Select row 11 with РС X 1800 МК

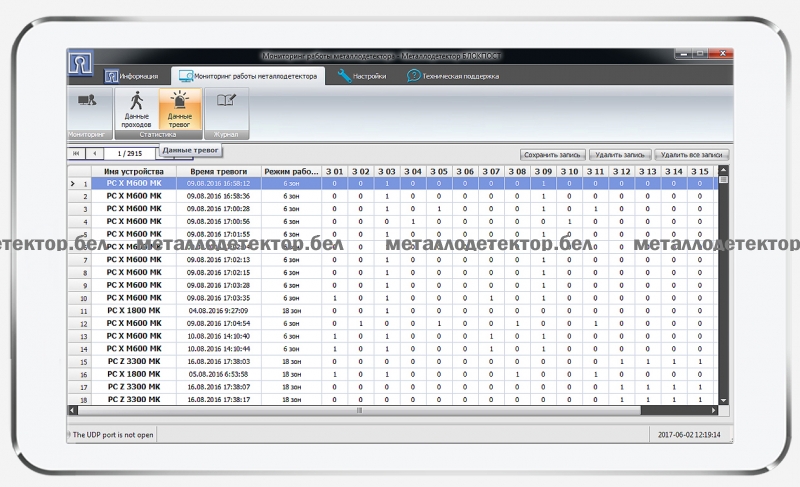[134, 311]
